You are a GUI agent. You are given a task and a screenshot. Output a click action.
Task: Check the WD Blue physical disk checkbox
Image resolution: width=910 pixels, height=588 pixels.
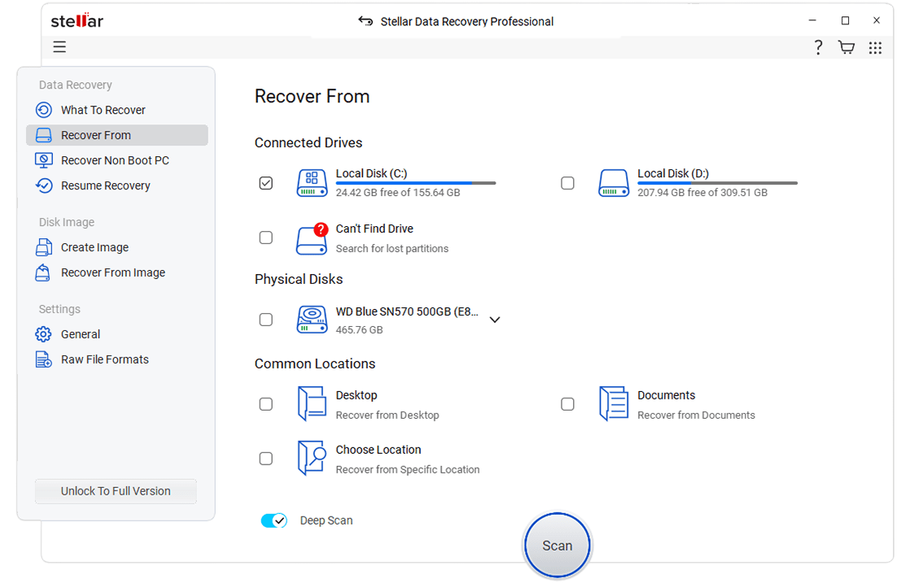pyautogui.click(x=266, y=320)
